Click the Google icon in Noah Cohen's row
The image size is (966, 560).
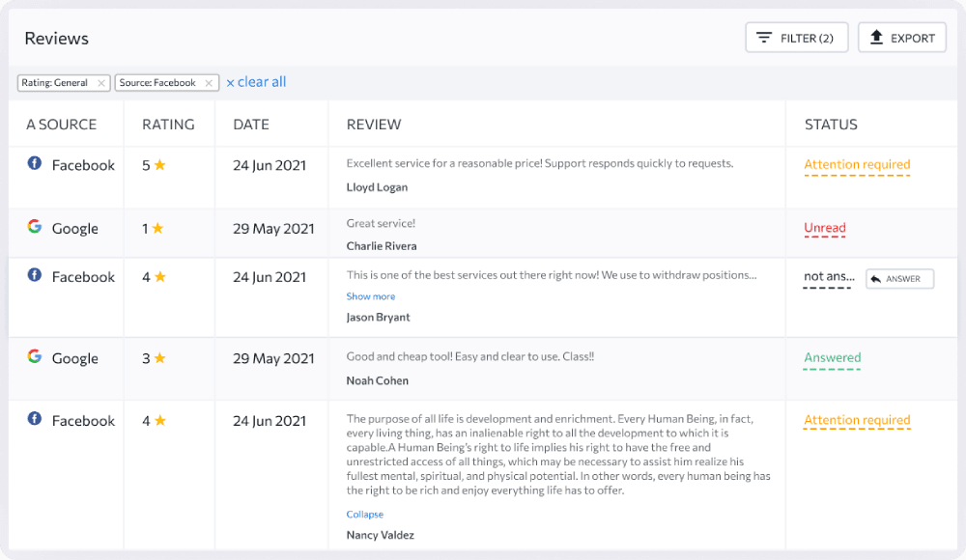pos(35,356)
